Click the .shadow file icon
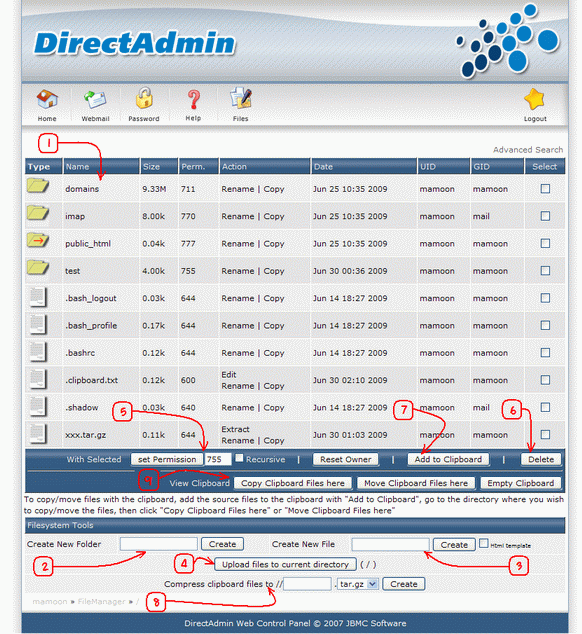Screen dimensions: 582x634 click(38, 407)
